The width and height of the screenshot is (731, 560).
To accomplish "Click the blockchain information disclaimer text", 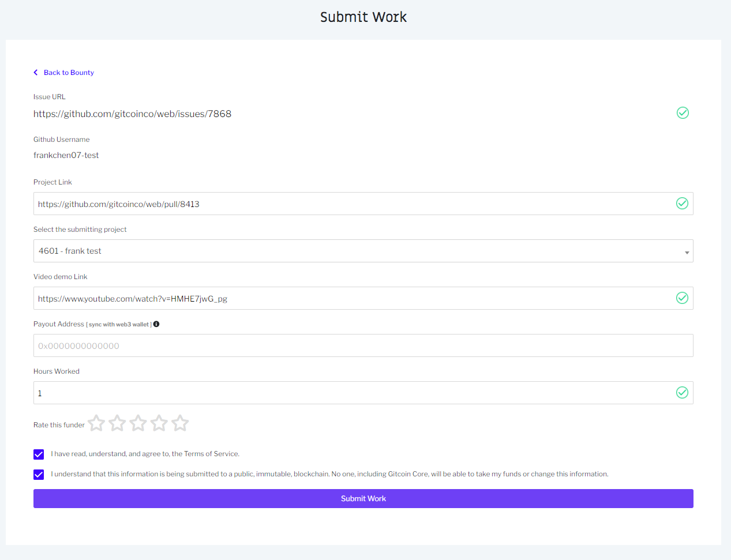I will pyautogui.click(x=329, y=474).
